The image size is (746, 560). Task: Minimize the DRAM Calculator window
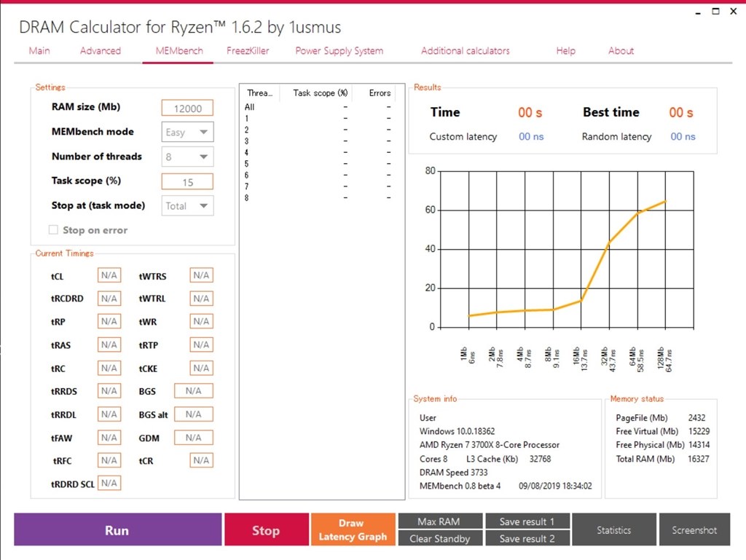click(x=698, y=12)
